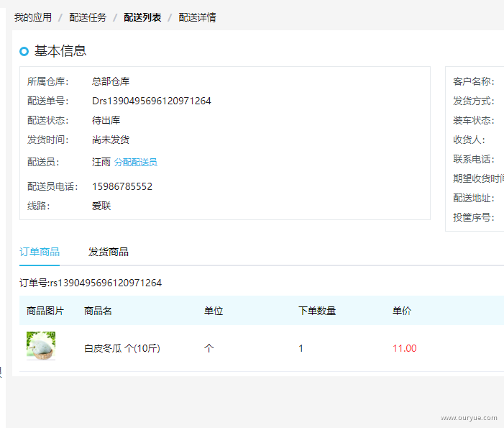Select product name 白皮冬瓜 个(10斤)
The image size is (504, 428).
pos(122,348)
